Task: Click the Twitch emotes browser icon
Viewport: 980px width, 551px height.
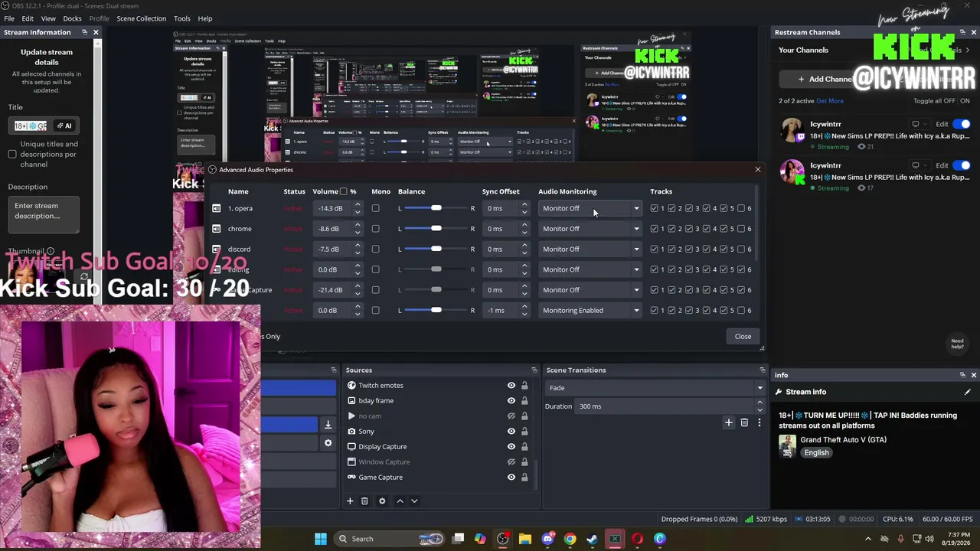Action: click(351, 385)
